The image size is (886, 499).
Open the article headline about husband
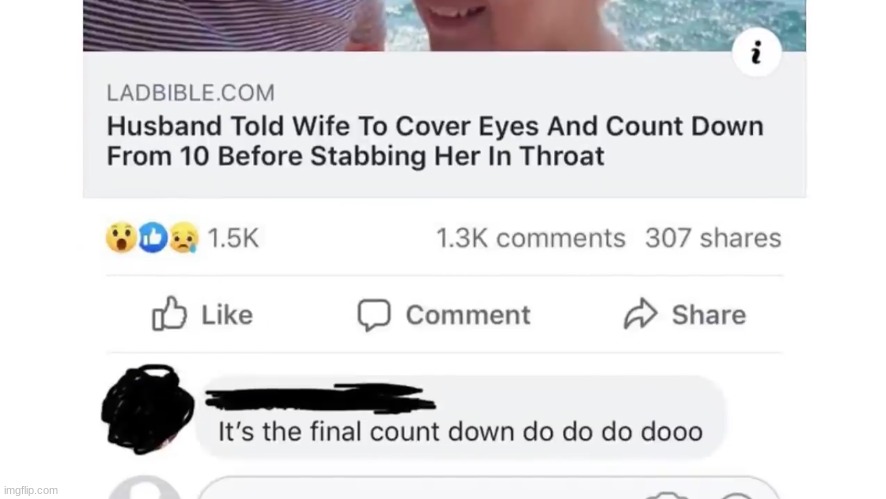pyautogui.click(x=435, y=141)
